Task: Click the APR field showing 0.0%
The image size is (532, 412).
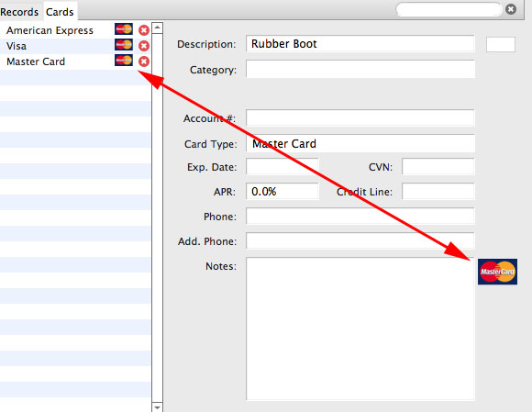Action: click(x=282, y=192)
